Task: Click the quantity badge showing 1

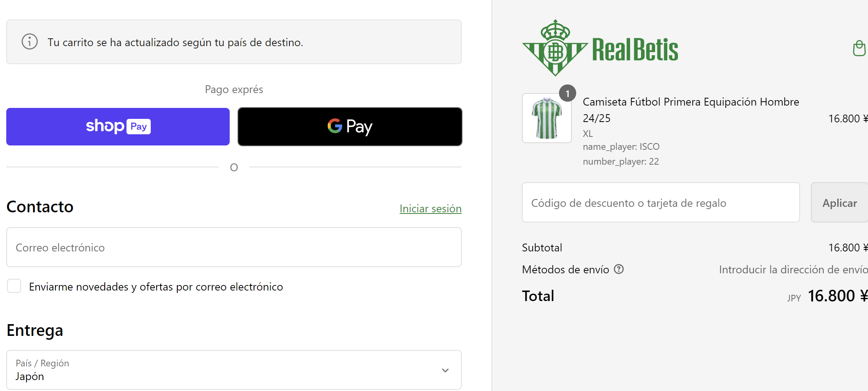Action: pyautogui.click(x=568, y=93)
